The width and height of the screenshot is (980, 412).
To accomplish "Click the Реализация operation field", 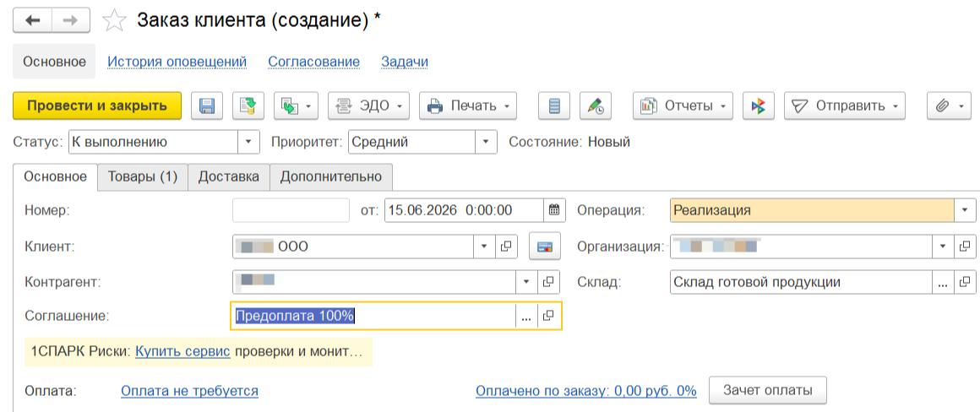I will 812,210.
